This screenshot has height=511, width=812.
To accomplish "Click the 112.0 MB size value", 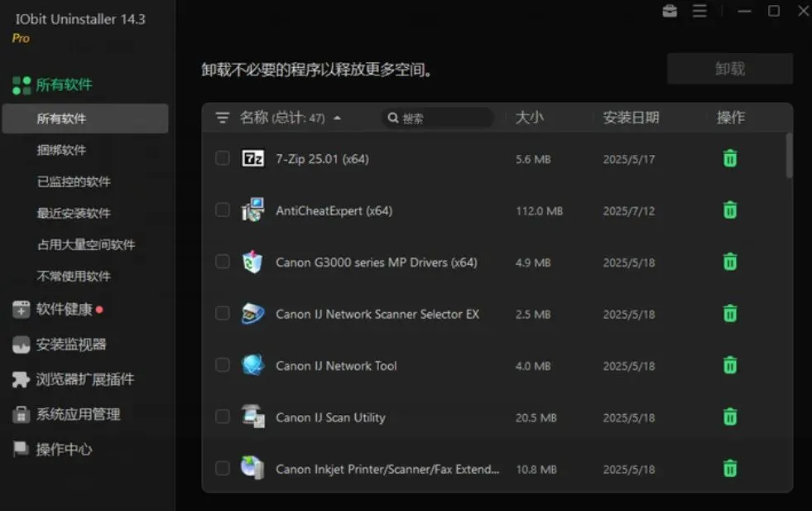I will (x=539, y=211).
